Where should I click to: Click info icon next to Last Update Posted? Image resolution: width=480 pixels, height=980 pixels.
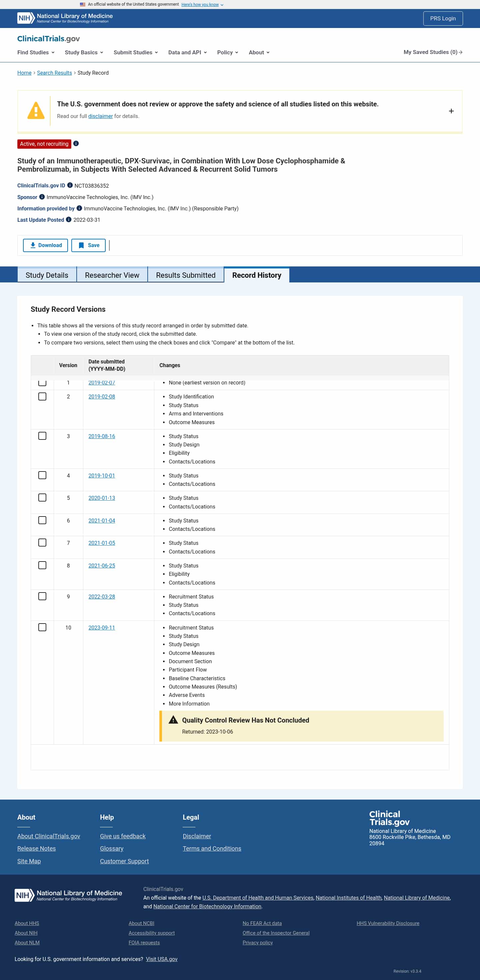coord(68,219)
